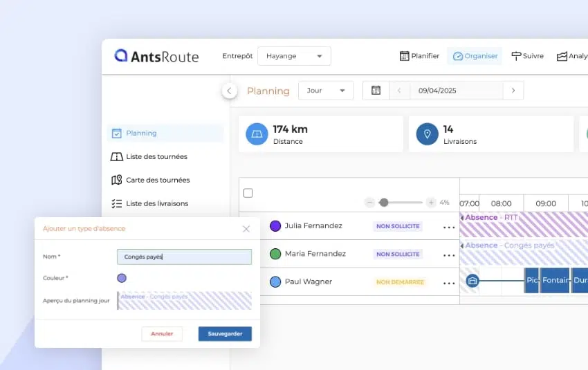Open the Entrepôt Hayange dropdown
588x370 pixels.
pos(294,56)
